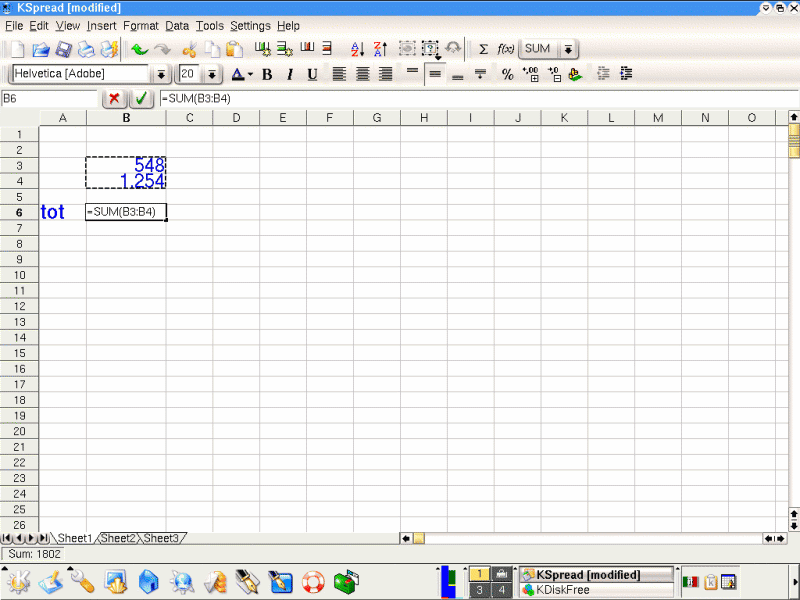This screenshot has width=800, height=600.
Task: Cancel cell edit with red X button
Action: point(114,99)
